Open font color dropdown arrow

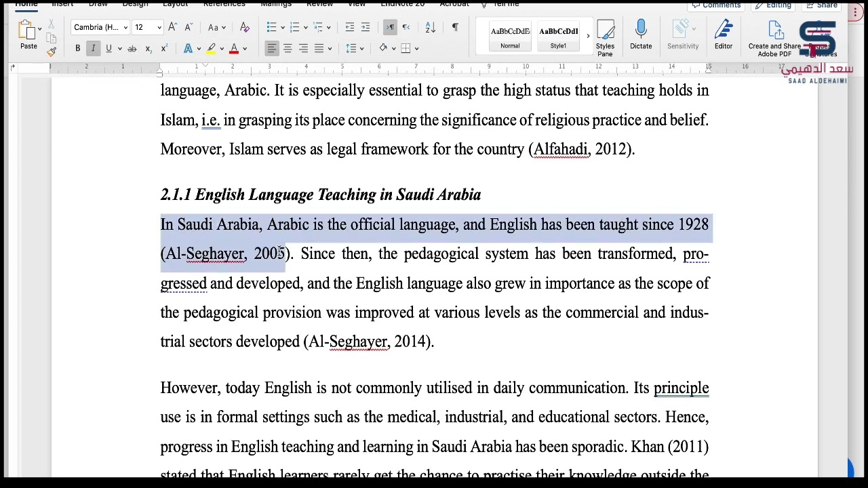pos(244,49)
